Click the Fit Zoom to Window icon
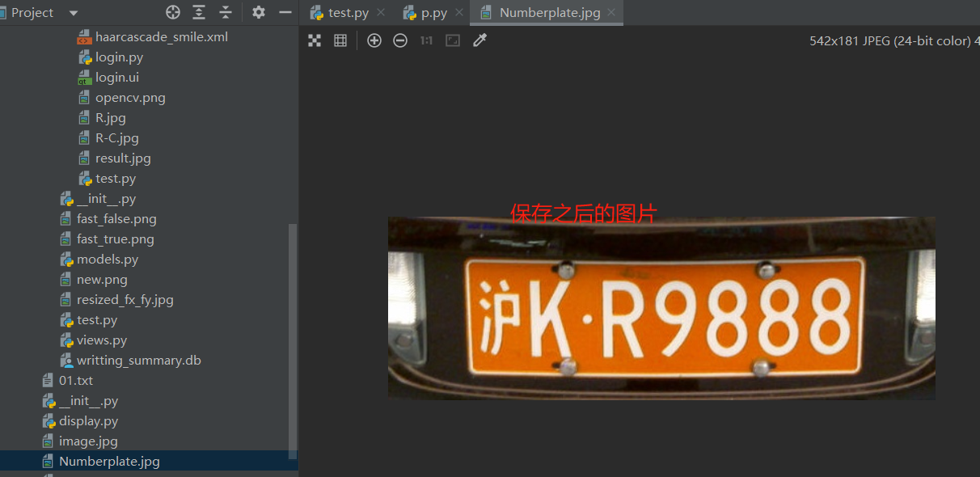The width and height of the screenshot is (980, 477). click(453, 40)
